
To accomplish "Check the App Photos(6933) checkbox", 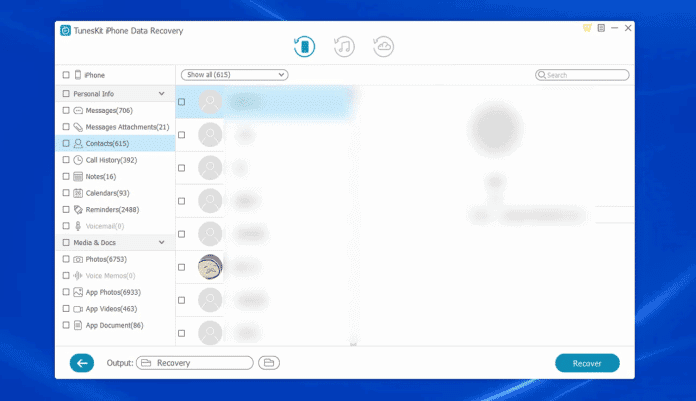I will point(66,292).
